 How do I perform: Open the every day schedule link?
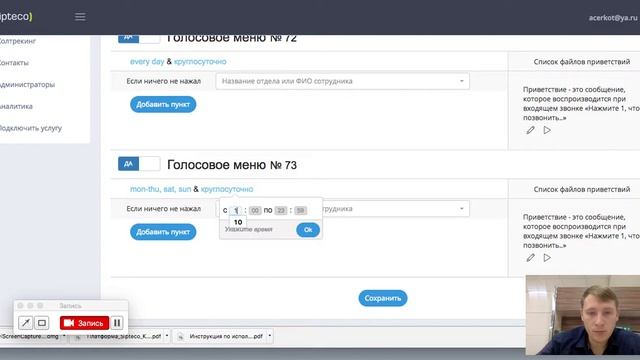coord(147,62)
